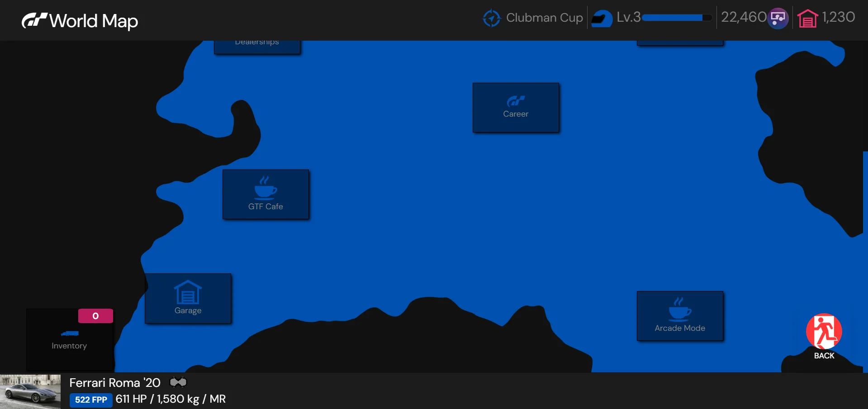Click the driver helmet level icon
Screen dimensions: 868x409
[602, 19]
